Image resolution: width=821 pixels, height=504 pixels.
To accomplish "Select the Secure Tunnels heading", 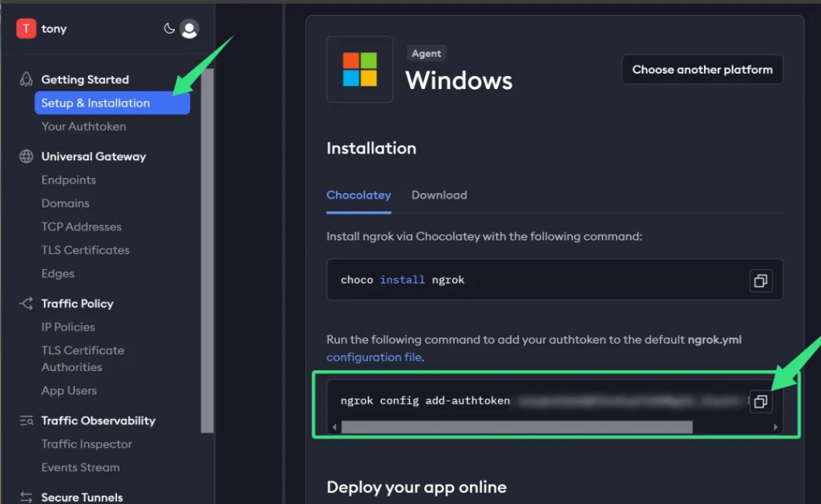I will click(82, 497).
